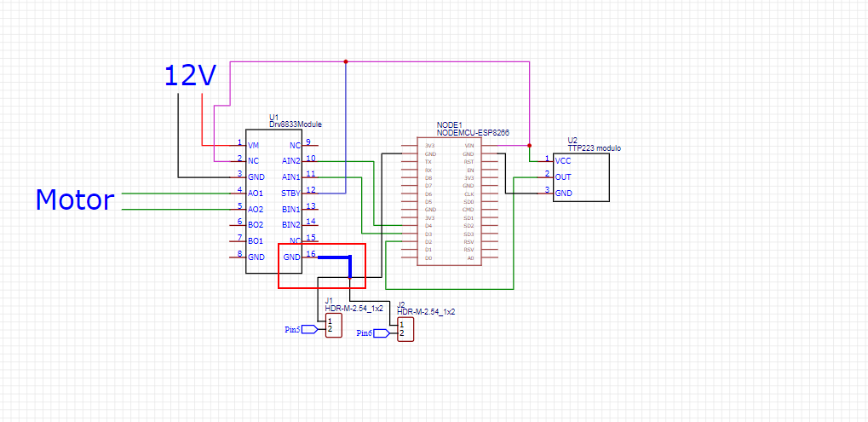Screen dimensions: 868x422
Task: Select GND pin 3 of U1
Action: pos(256,177)
